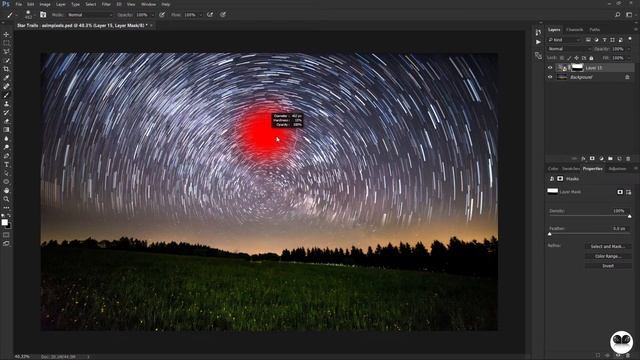Select the Rectangular Marquee tool
The height and width of the screenshot is (360, 640).
(6, 43)
